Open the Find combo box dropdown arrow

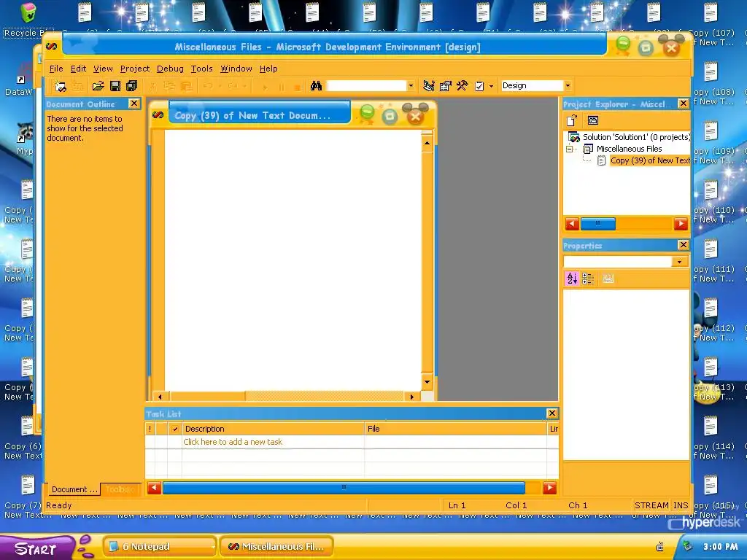411,86
